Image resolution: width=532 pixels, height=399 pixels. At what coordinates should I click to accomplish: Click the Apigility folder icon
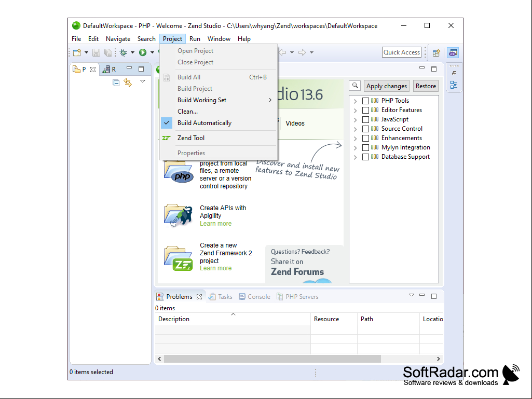[x=179, y=215]
